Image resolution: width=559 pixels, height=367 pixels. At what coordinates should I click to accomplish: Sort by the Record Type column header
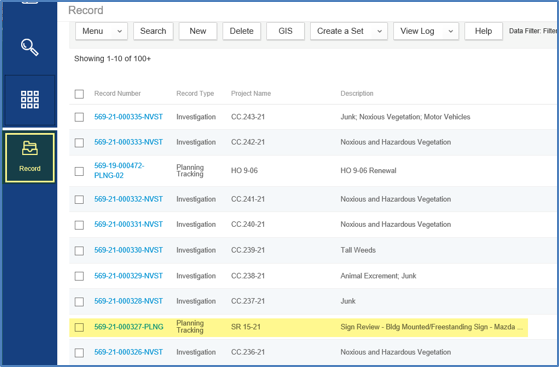(x=195, y=93)
